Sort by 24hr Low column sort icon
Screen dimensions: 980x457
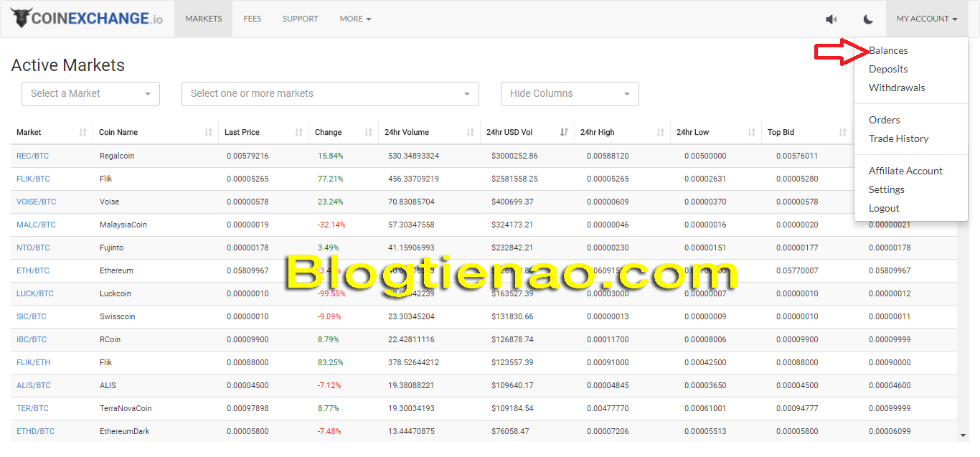[x=752, y=133]
